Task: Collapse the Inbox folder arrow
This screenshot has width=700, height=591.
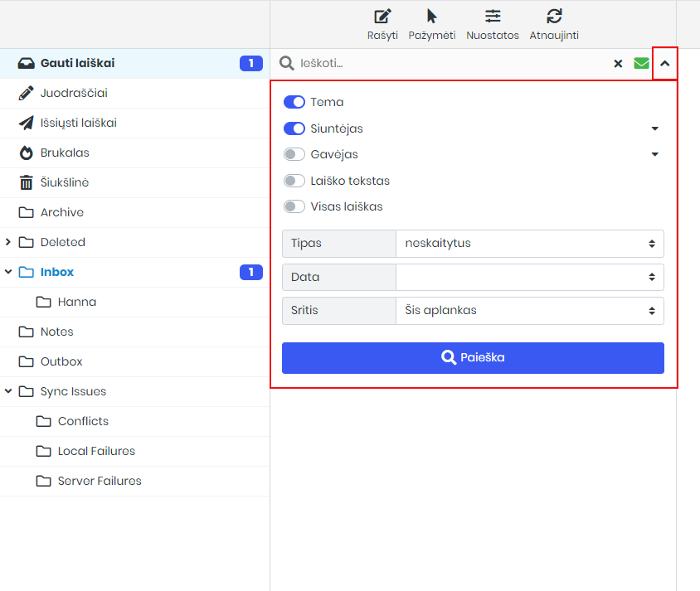Action: [7, 272]
